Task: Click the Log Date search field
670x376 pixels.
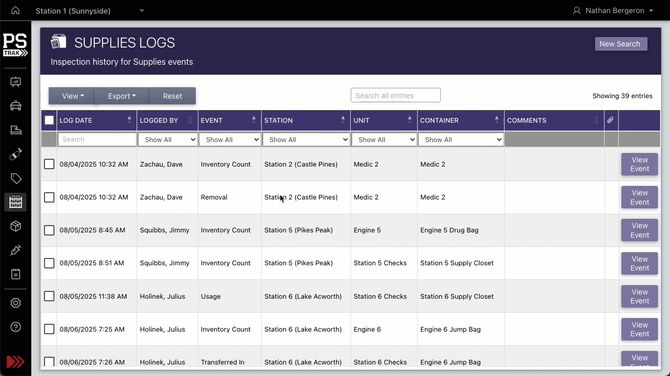Action: click(x=97, y=139)
